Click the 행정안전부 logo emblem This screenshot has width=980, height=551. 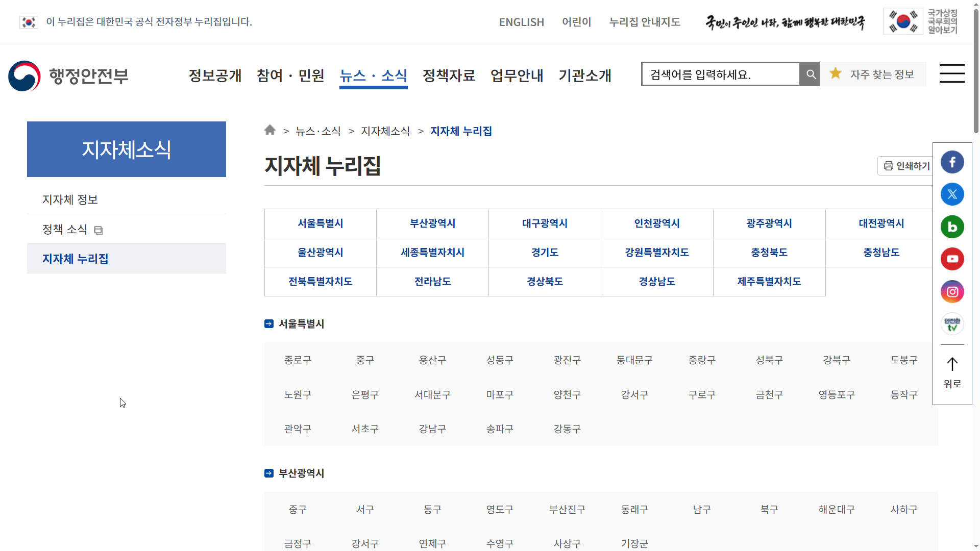click(x=24, y=76)
